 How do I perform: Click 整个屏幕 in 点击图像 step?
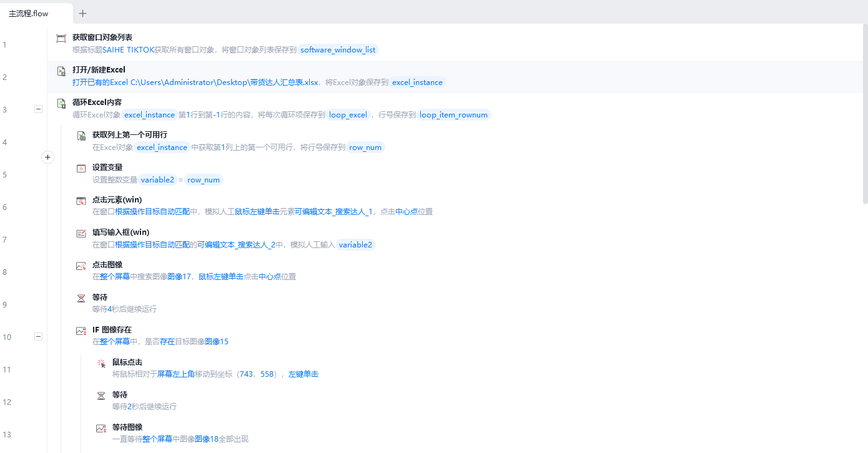tap(115, 277)
